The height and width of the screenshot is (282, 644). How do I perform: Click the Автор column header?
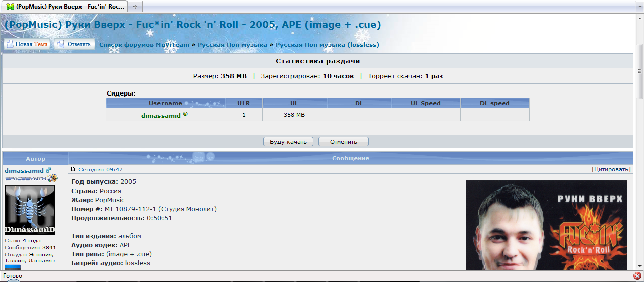click(35, 158)
